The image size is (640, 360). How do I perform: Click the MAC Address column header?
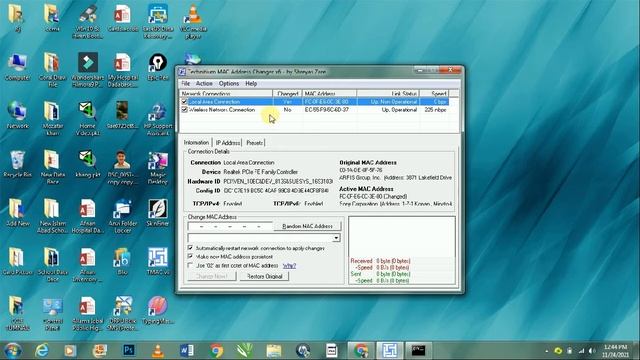pyautogui.click(x=329, y=93)
